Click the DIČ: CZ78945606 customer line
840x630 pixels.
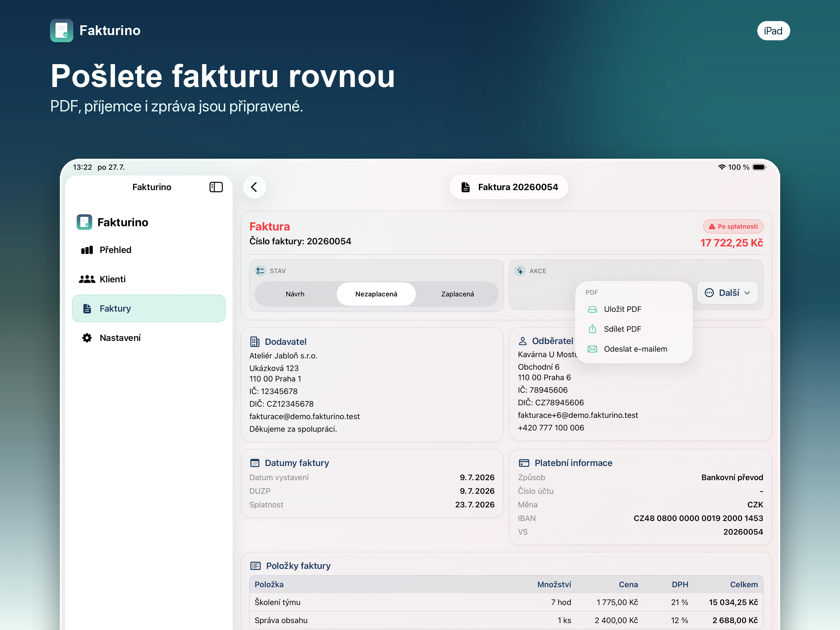tap(551, 403)
